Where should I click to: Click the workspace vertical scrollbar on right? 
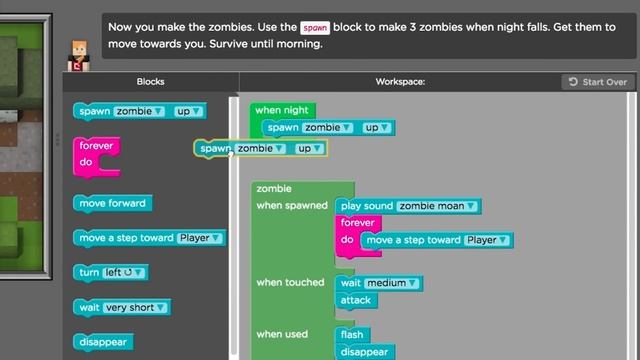pyautogui.click(x=631, y=227)
